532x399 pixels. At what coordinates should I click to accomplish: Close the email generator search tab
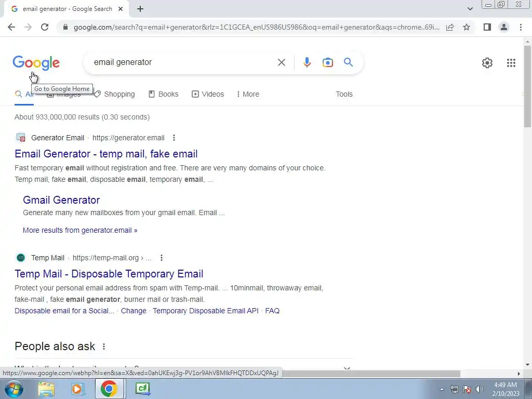point(121,9)
